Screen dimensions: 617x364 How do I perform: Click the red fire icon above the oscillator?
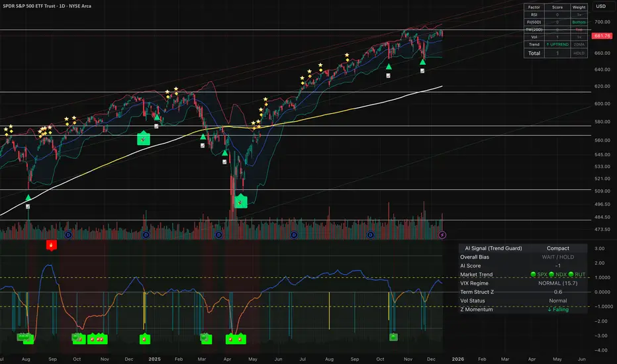[52, 245]
